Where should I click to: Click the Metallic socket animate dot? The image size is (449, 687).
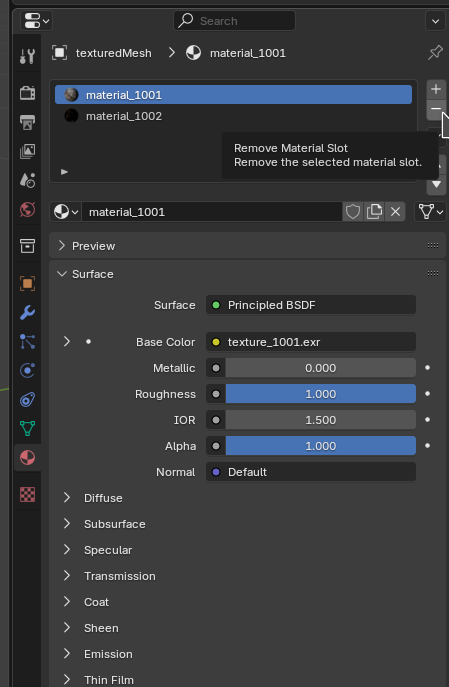coord(428,368)
